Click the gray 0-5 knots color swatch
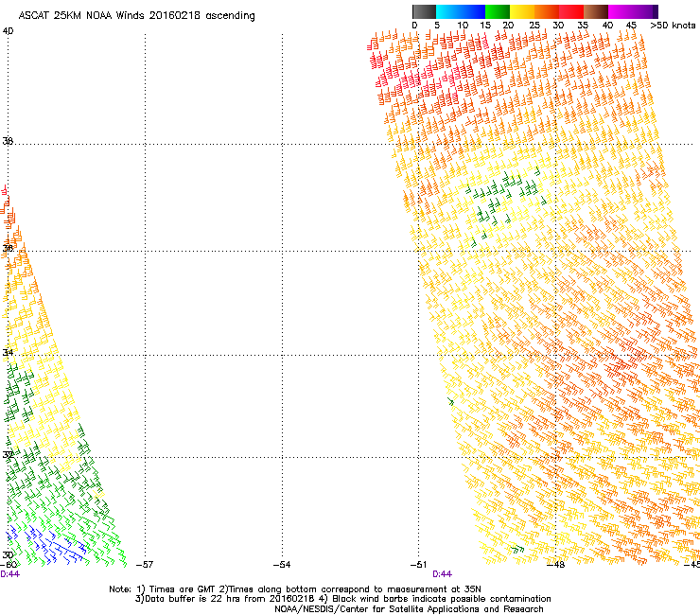Viewport: 700px width, 615px height. (424, 11)
